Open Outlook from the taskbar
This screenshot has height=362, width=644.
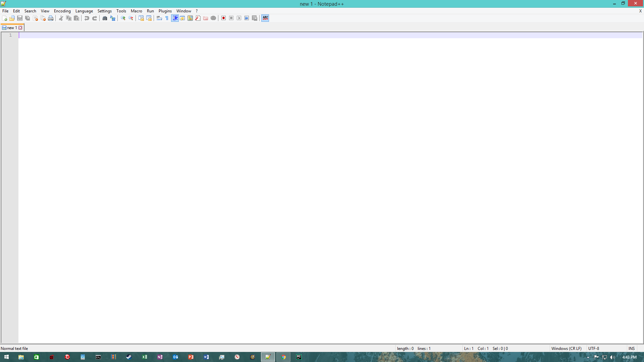(175, 357)
